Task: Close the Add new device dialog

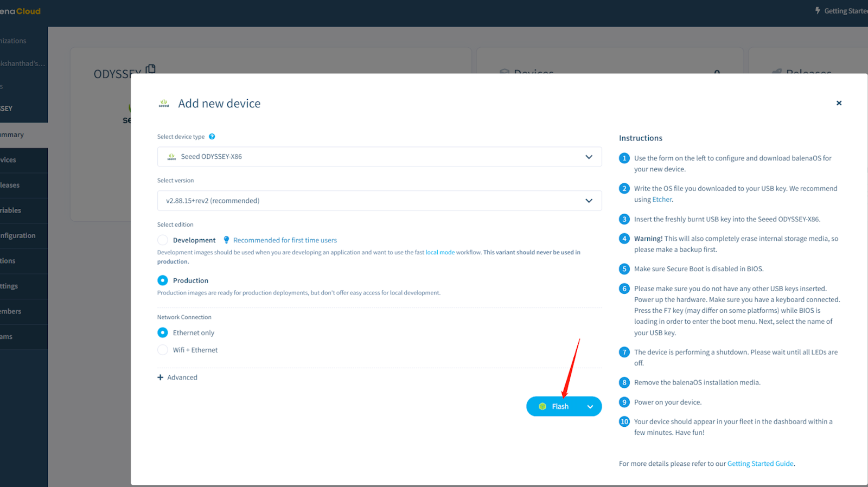Action: click(839, 103)
